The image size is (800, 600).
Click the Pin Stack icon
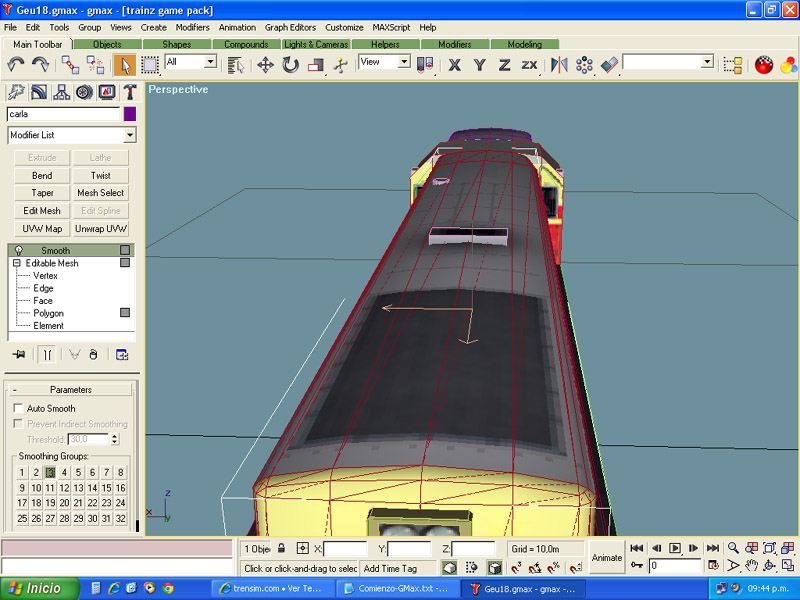[x=18, y=354]
